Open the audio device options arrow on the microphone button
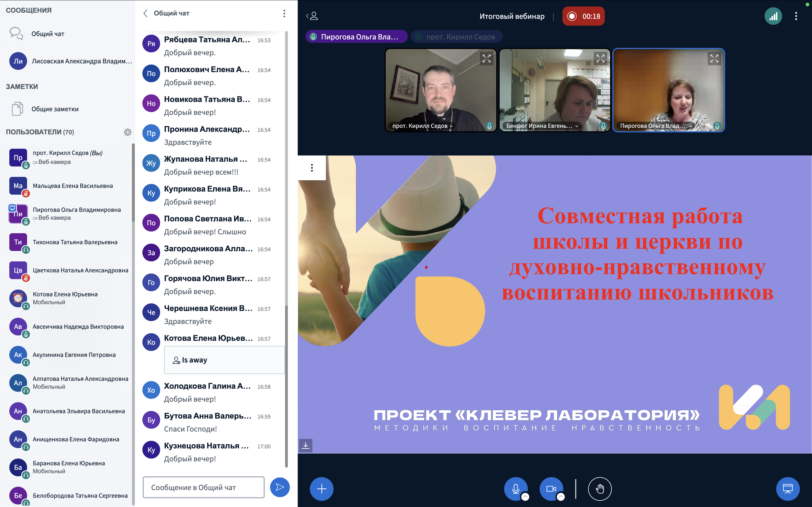Screen dimensions: 812x507 [526, 497]
